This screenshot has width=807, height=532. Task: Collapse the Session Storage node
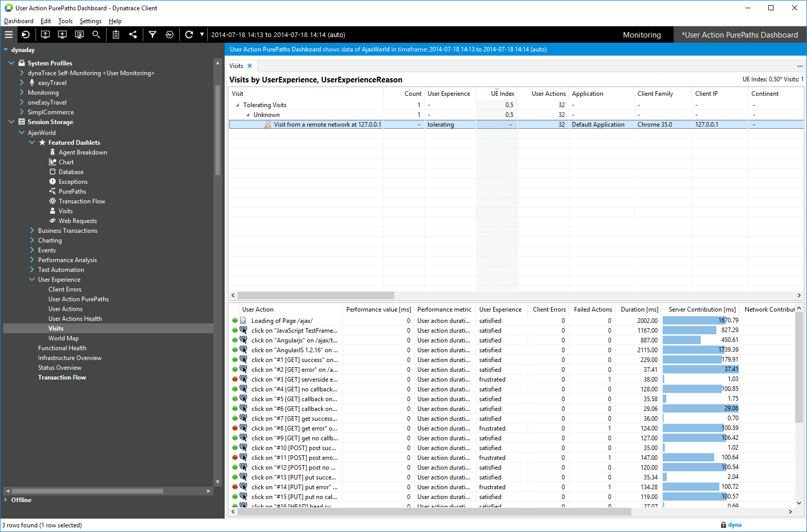tap(11, 122)
